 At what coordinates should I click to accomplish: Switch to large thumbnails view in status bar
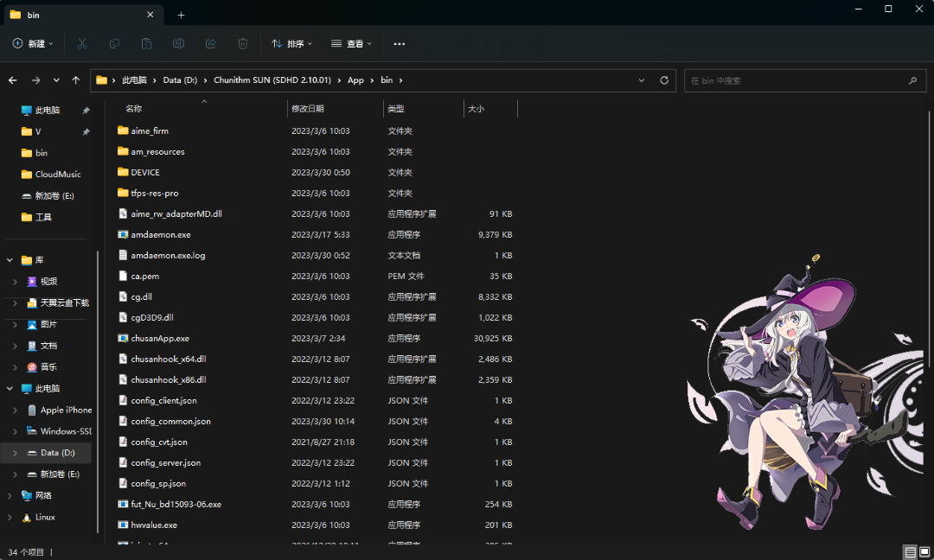click(x=924, y=551)
